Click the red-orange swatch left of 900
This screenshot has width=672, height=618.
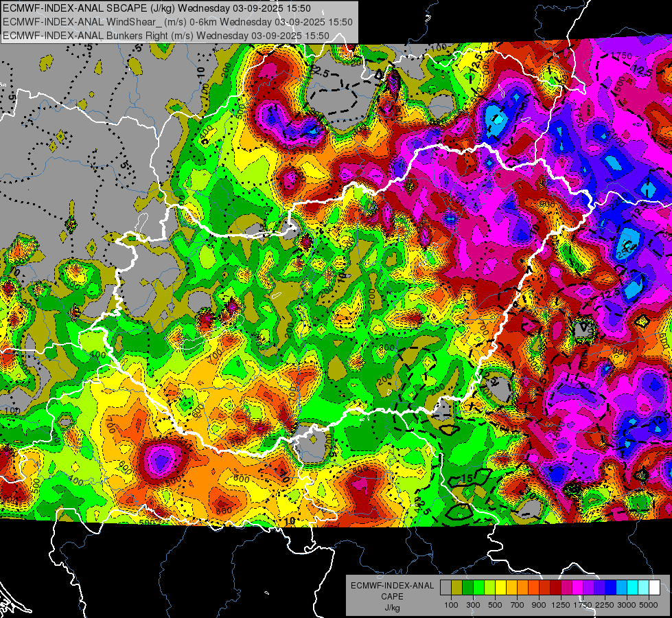pyautogui.click(x=533, y=588)
